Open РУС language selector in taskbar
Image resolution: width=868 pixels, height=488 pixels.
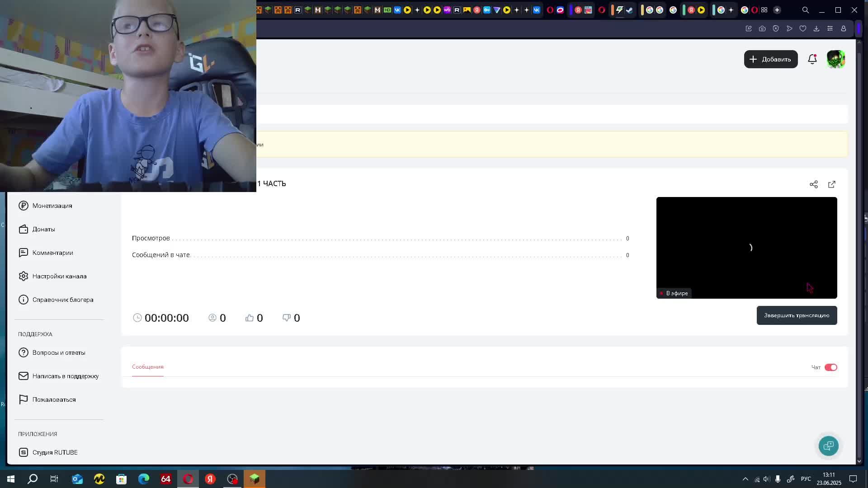806,479
